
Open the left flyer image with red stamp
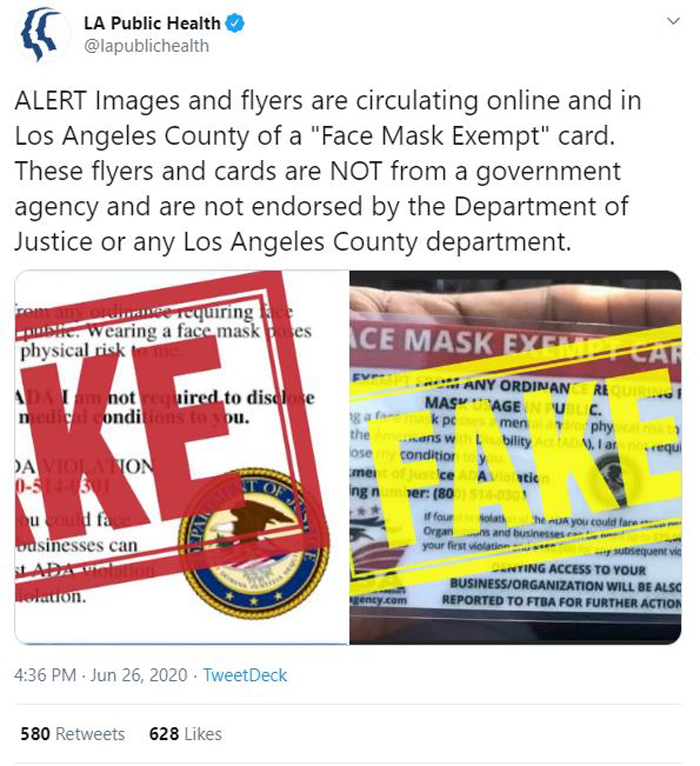point(181,457)
